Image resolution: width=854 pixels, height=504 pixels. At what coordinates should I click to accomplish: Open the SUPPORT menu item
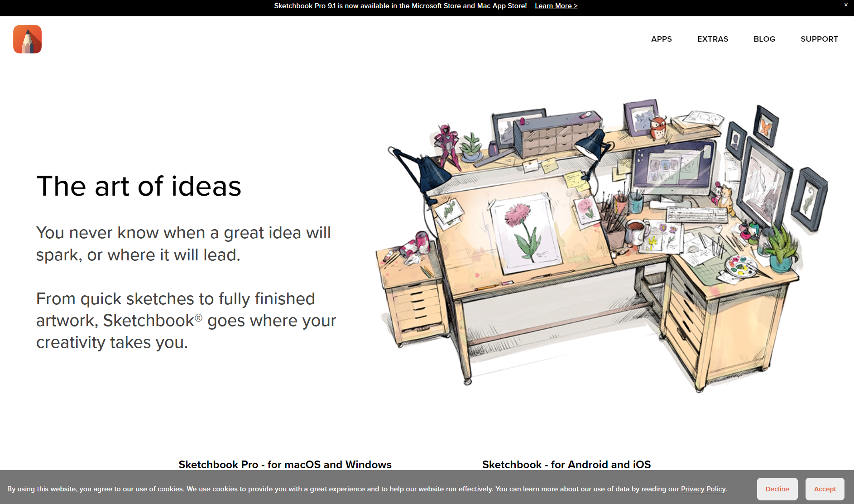(819, 39)
